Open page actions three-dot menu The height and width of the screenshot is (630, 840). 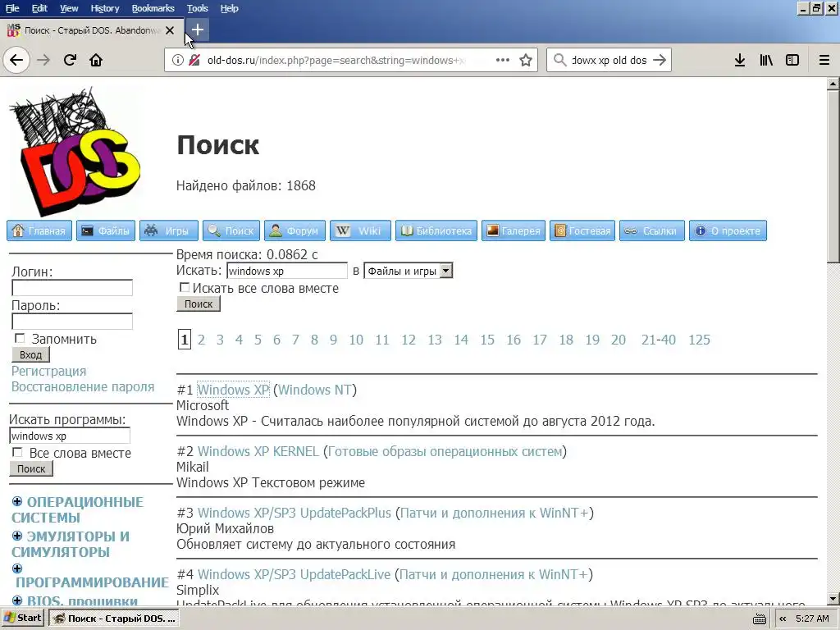point(503,60)
